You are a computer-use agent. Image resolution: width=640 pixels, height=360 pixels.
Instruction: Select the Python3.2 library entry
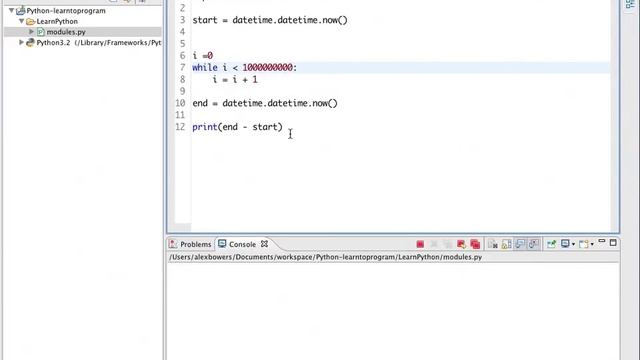pos(99,42)
